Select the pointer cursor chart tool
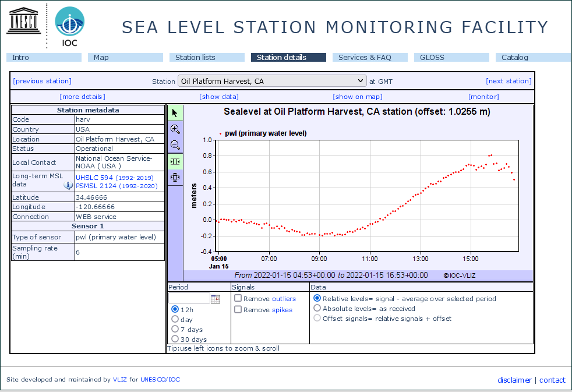Image resolution: width=572 pixels, height=392 pixels. 175,113
